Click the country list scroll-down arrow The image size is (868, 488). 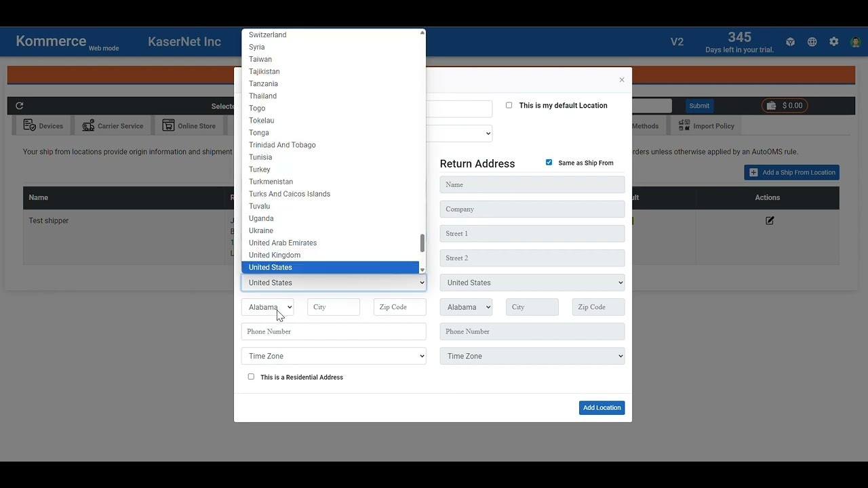[x=422, y=270]
